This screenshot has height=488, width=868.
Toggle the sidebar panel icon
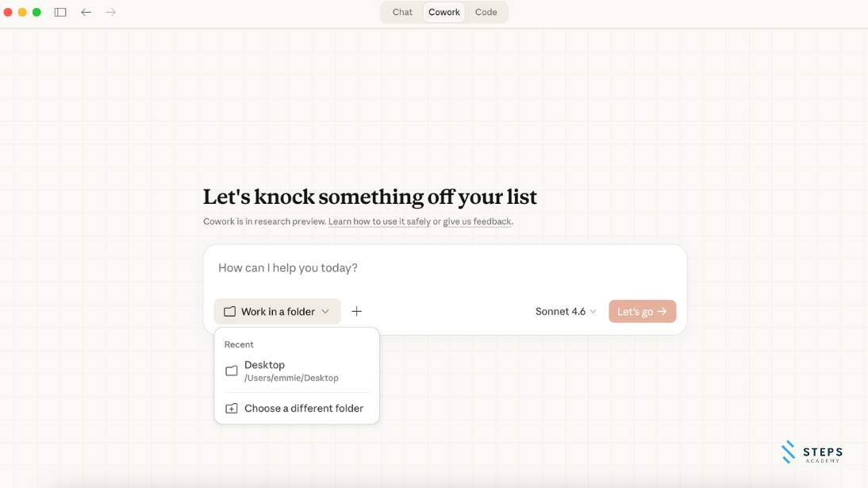coord(60,13)
